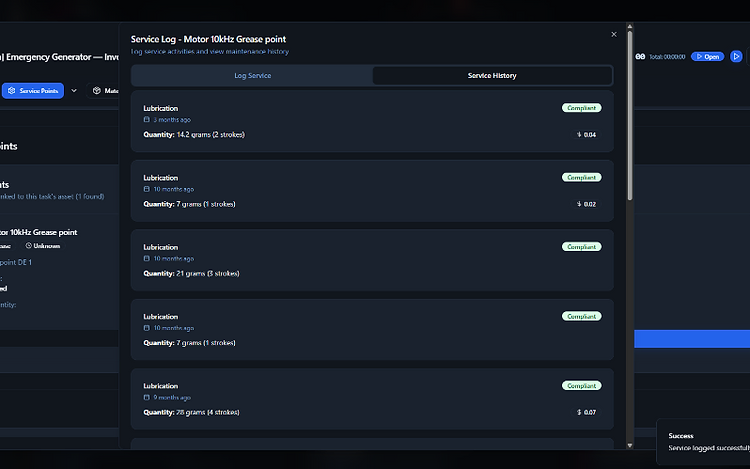Click the blue Open button at top right
The image size is (750, 469).
(x=707, y=56)
